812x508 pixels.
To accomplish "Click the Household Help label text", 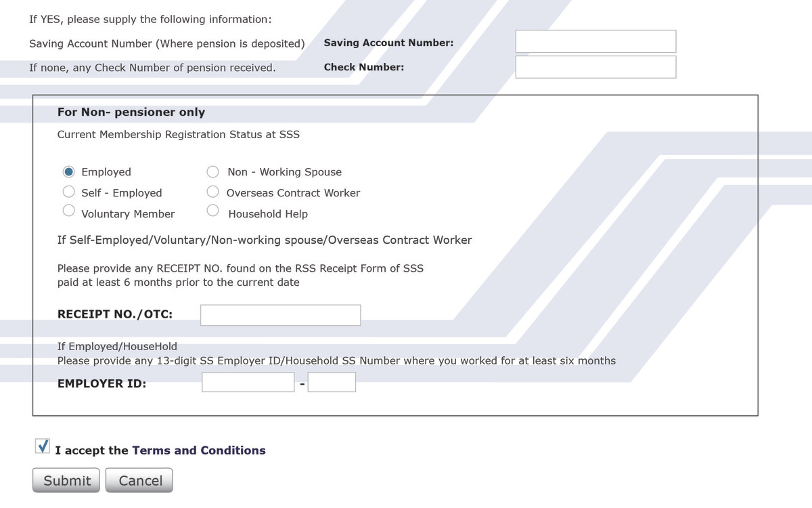I will 267,213.
